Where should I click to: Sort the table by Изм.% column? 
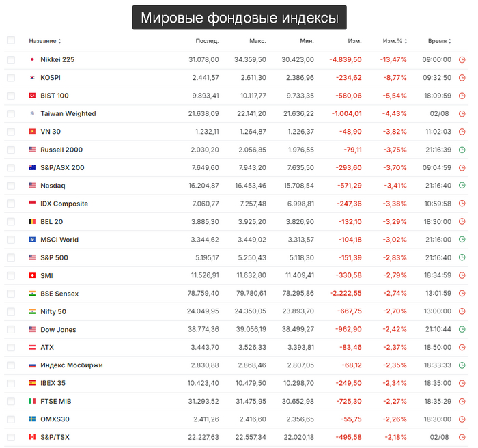[x=395, y=41]
